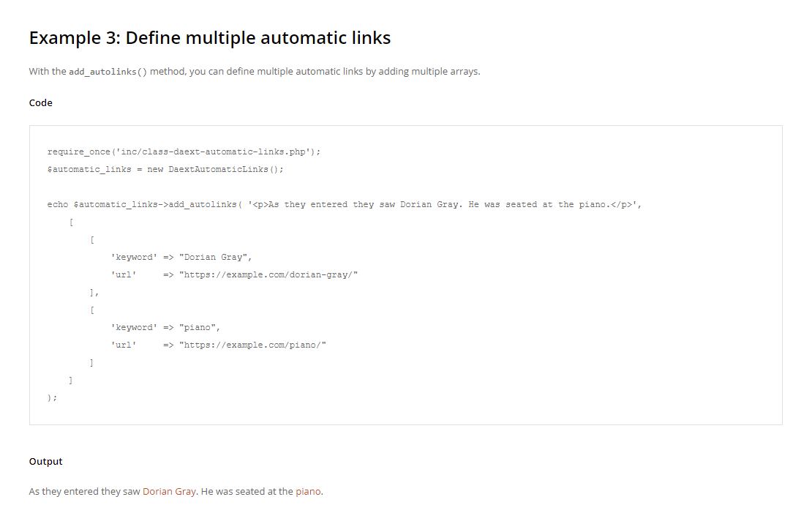Click the "Code" section label

coord(41,103)
